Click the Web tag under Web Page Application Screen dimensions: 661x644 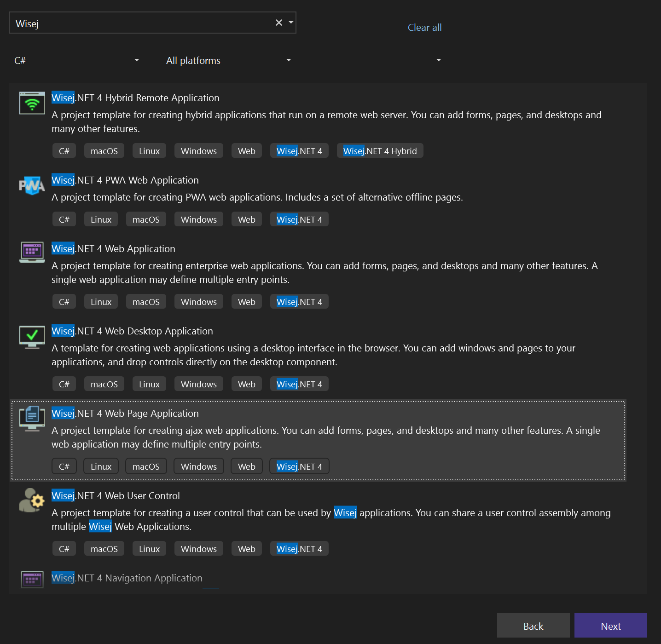pos(247,466)
